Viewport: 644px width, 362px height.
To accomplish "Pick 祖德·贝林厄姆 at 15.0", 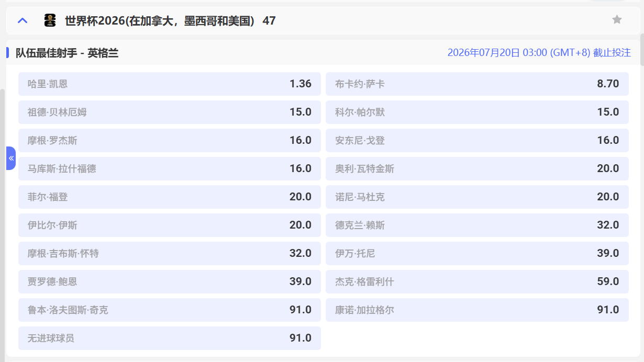I will [x=169, y=112].
